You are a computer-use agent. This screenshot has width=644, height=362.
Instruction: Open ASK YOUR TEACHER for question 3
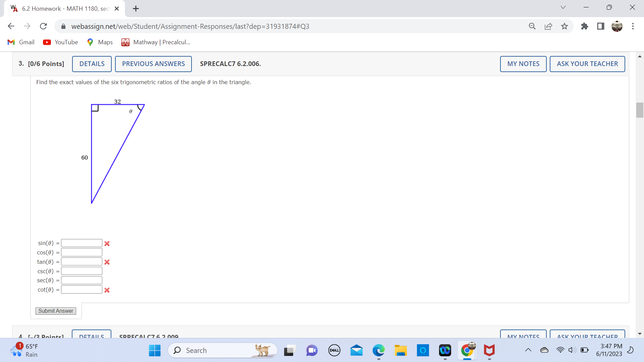pos(587,64)
